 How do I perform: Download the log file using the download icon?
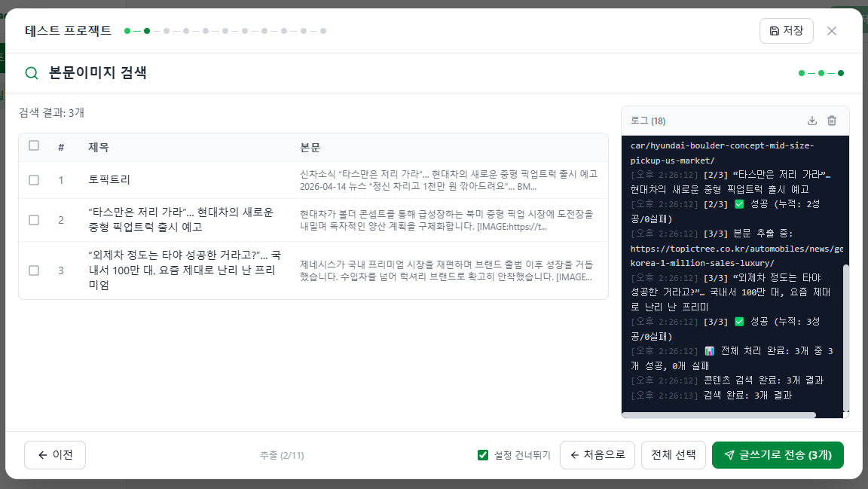point(812,120)
